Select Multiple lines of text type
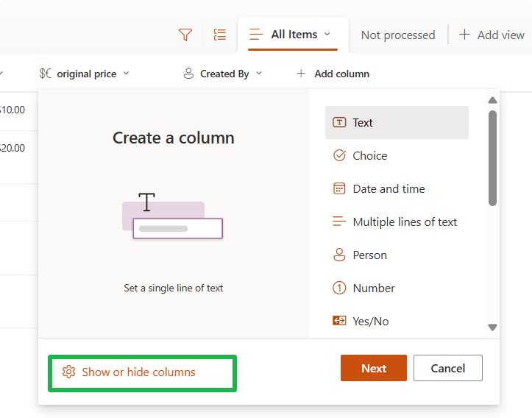Image resolution: width=532 pixels, height=418 pixels. [x=397, y=222]
